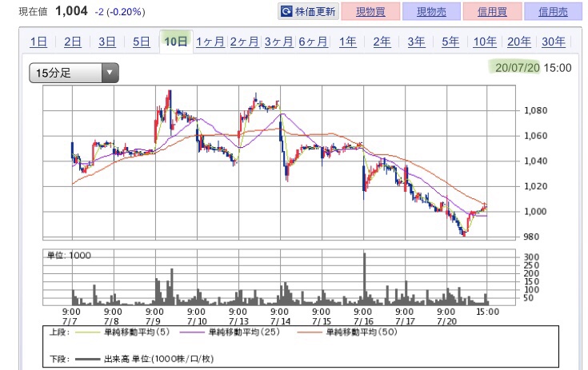The height and width of the screenshot is (370, 588).
Task: Click the refresh icon in 株価更新
Action: [286, 12]
